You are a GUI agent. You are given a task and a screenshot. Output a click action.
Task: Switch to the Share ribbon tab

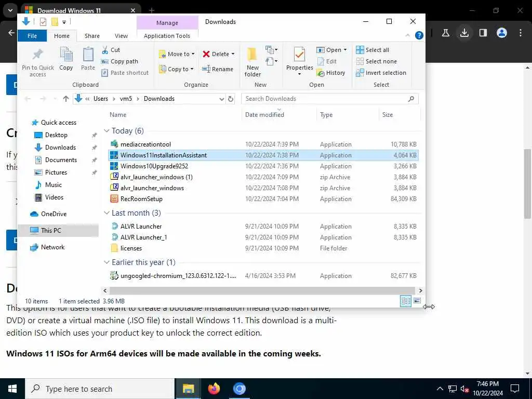(x=92, y=36)
